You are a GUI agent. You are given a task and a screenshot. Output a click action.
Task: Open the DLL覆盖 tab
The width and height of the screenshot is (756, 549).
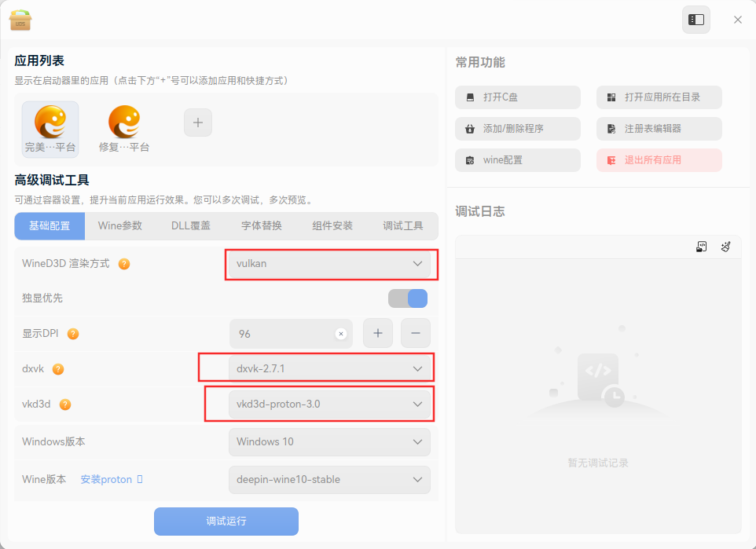tap(191, 226)
